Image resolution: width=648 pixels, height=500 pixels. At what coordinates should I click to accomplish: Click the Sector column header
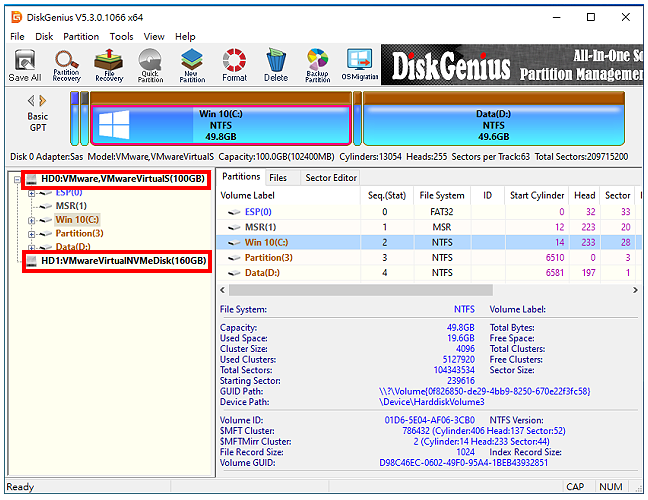[617, 195]
